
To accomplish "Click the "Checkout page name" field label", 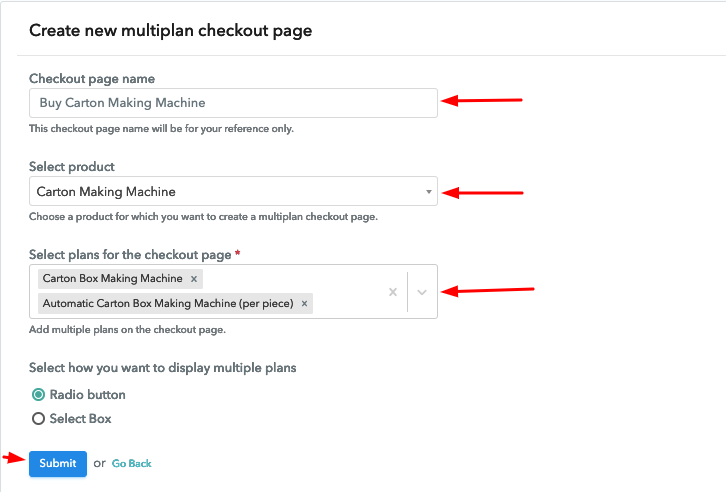I will pyautogui.click(x=92, y=79).
